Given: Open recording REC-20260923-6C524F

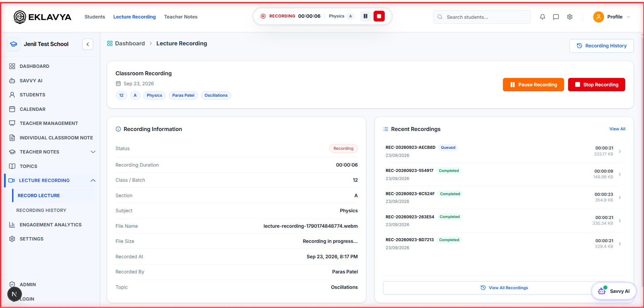Looking at the screenshot, I should click(410, 194).
